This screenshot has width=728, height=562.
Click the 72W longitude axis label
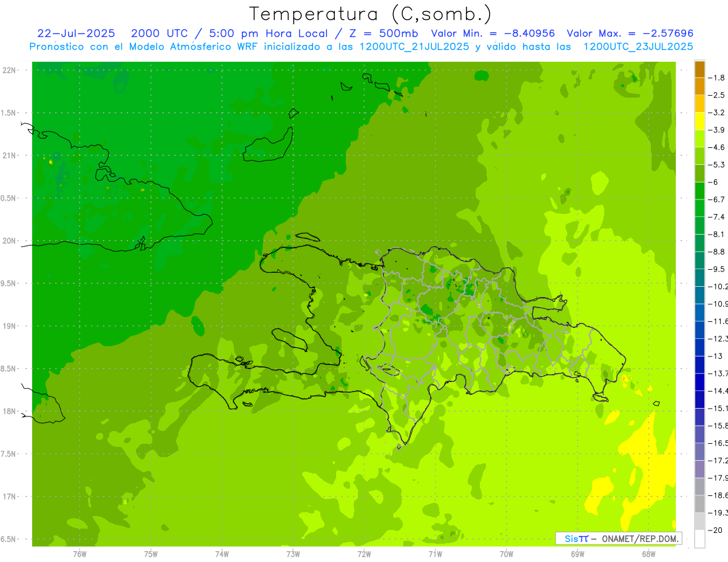click(x=364, y=554)
